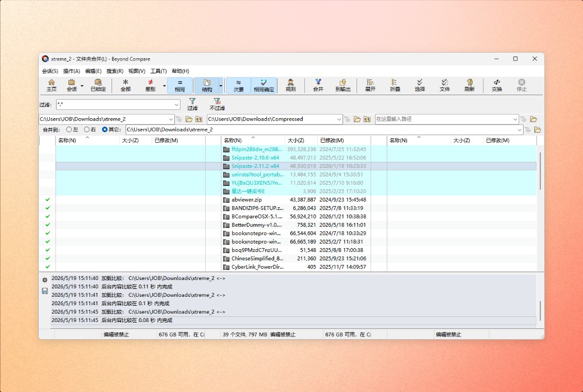Click the 主页 home toolbar icon

[52, 85]
